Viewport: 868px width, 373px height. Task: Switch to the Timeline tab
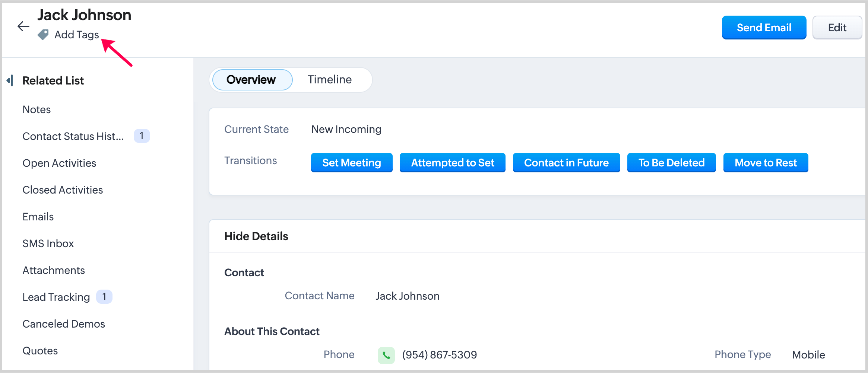(329, 80)
